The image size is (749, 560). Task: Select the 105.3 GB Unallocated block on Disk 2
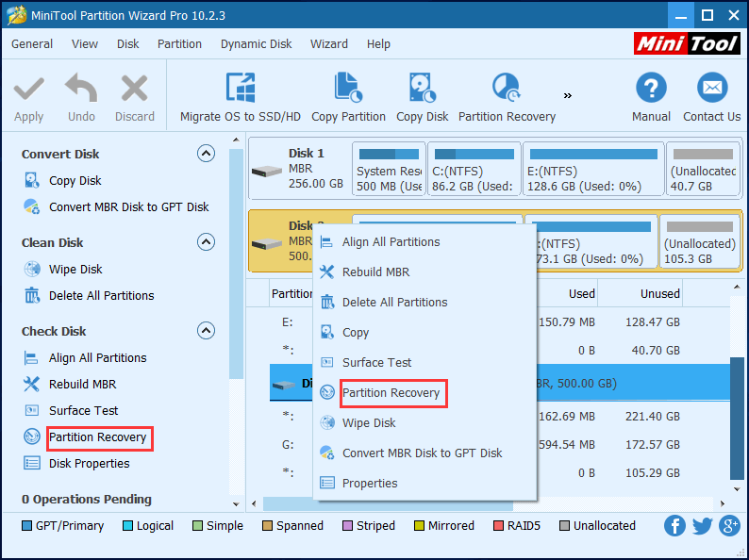point(700,241)
